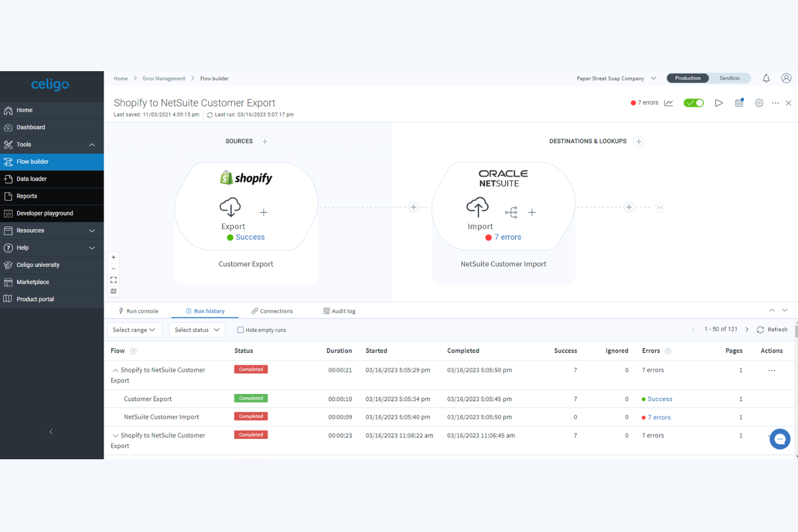Image resolution: width=798 pixels, height=532 pixels.
Task: Expand the bottom panel upward
Action: (x=772, y=310)
